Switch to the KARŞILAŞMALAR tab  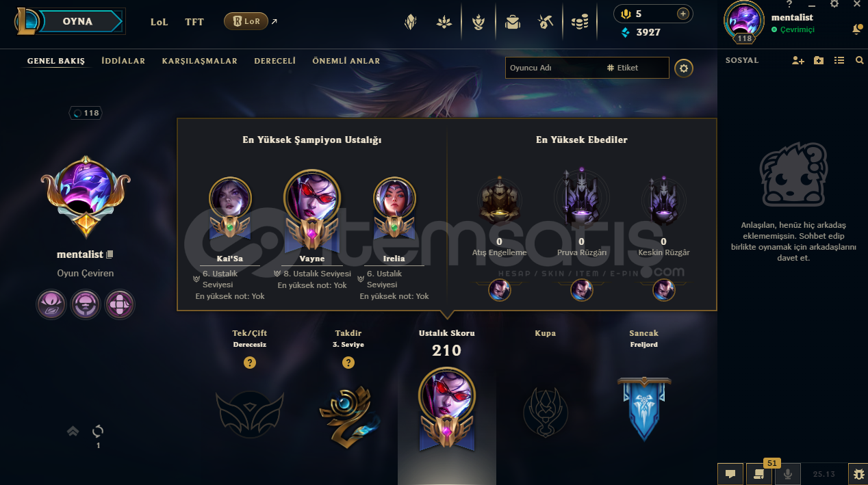(x=200, y=61)
